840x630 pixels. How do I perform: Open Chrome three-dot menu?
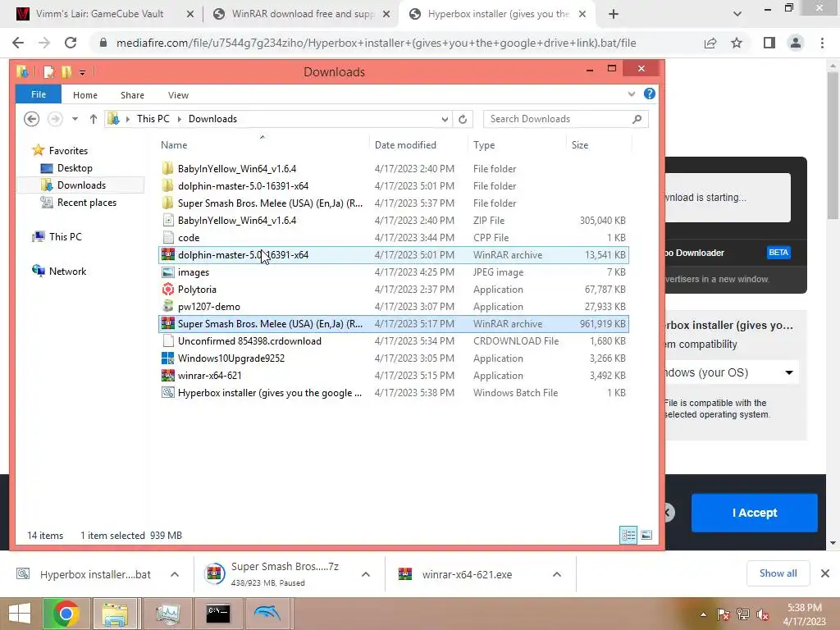point(822,43)
